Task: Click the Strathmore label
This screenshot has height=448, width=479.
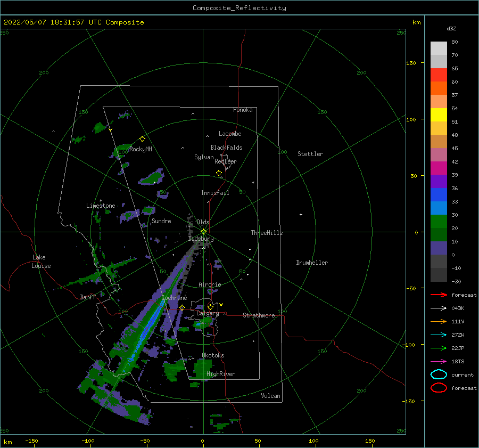Action: coord(259,315)
